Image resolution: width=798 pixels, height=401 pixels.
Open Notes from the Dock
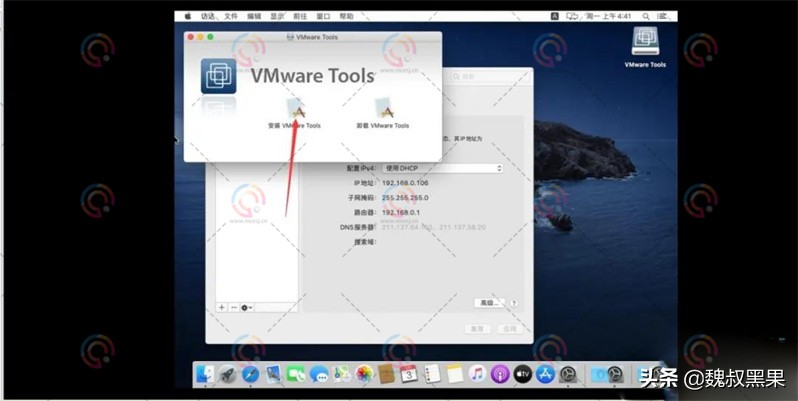click(454, 374)
